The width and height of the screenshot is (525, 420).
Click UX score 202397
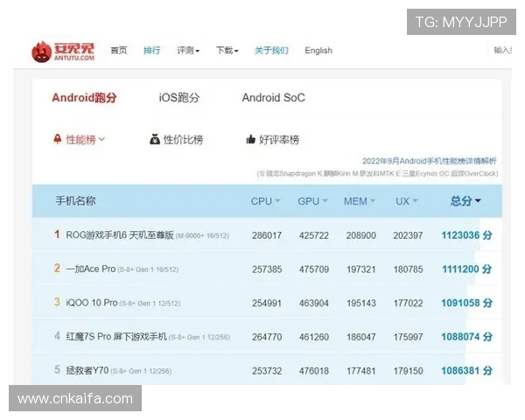pyautogui.click(x=408, y=235)
